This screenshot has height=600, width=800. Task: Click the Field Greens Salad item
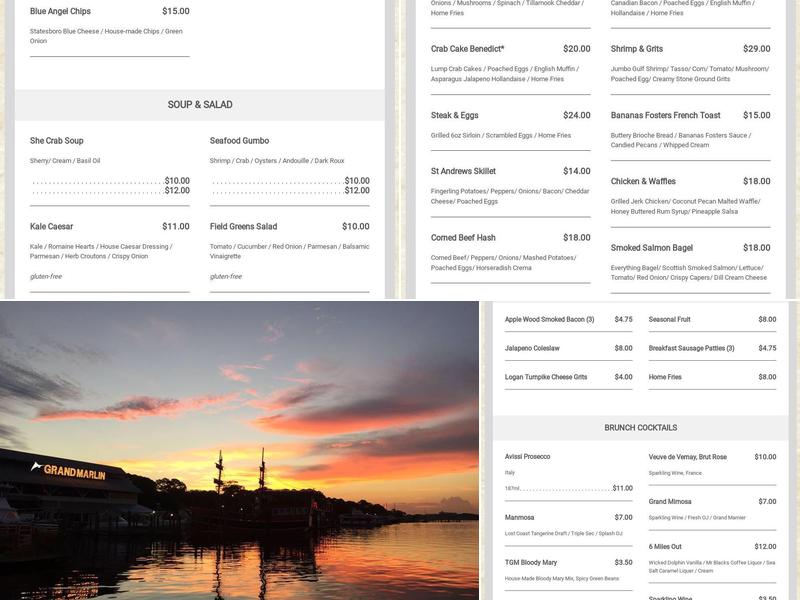(245, 226)
